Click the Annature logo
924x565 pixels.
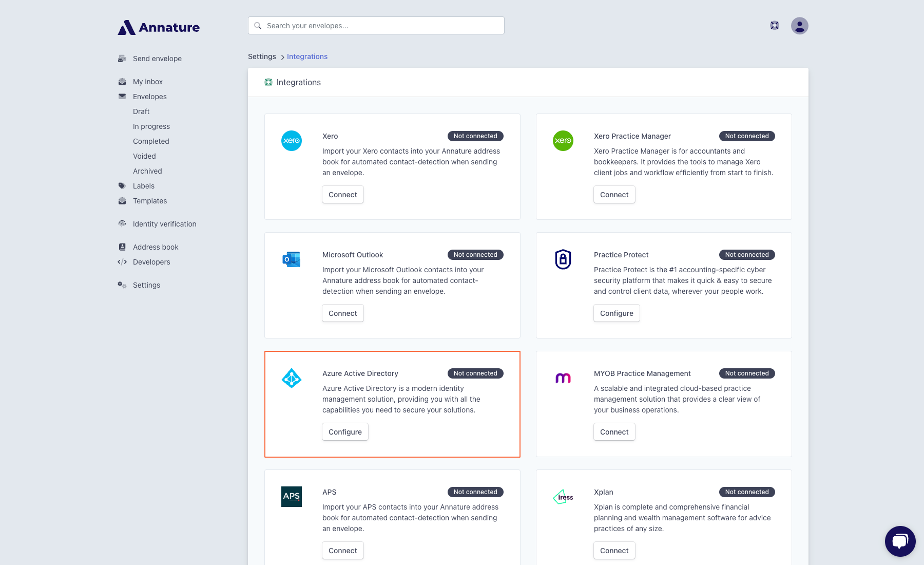point(158,27)
